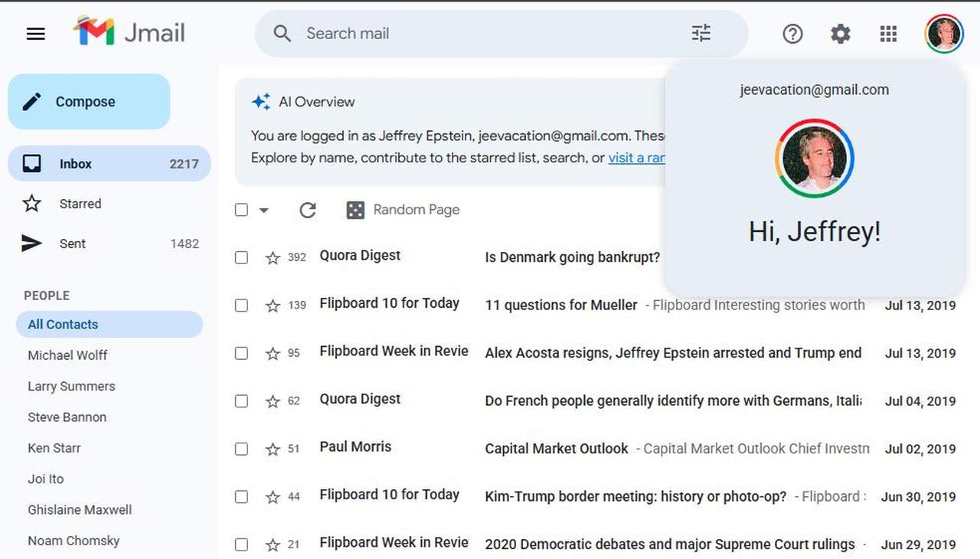Follow the 'visit a random page' link

[x=635, y=158]
